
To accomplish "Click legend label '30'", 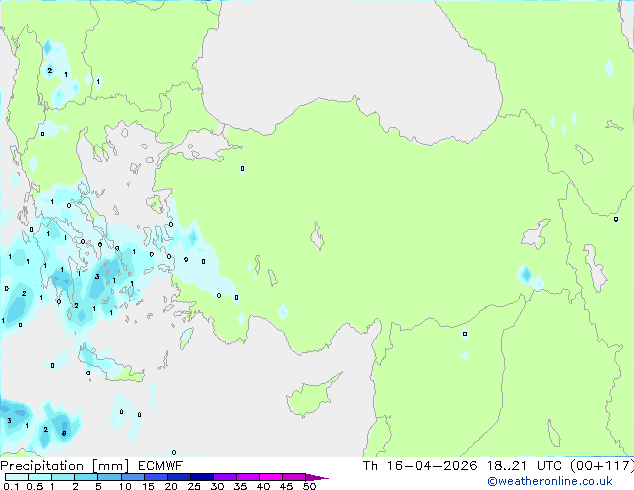I will (x=217, y=486).
